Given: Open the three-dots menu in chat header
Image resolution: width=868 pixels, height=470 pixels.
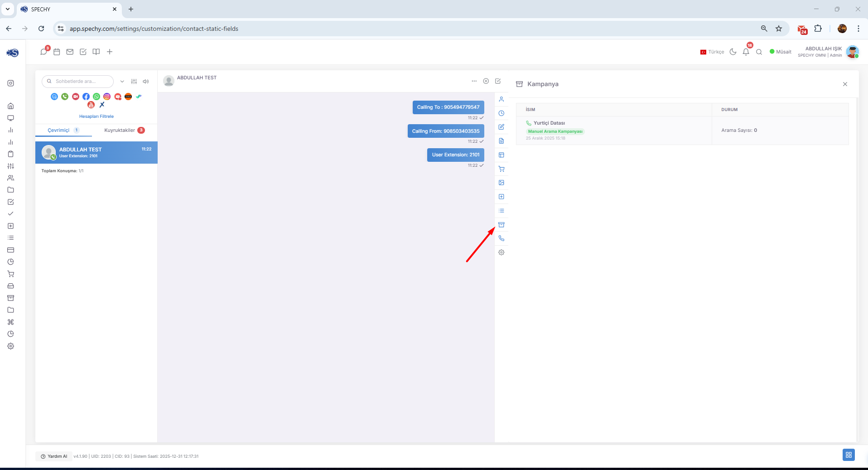Looking at the screenshot, I should click(x=474, y=81).
